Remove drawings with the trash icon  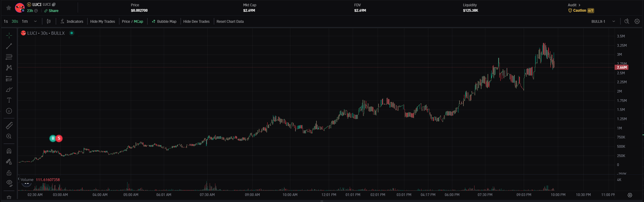click(9, 197)
